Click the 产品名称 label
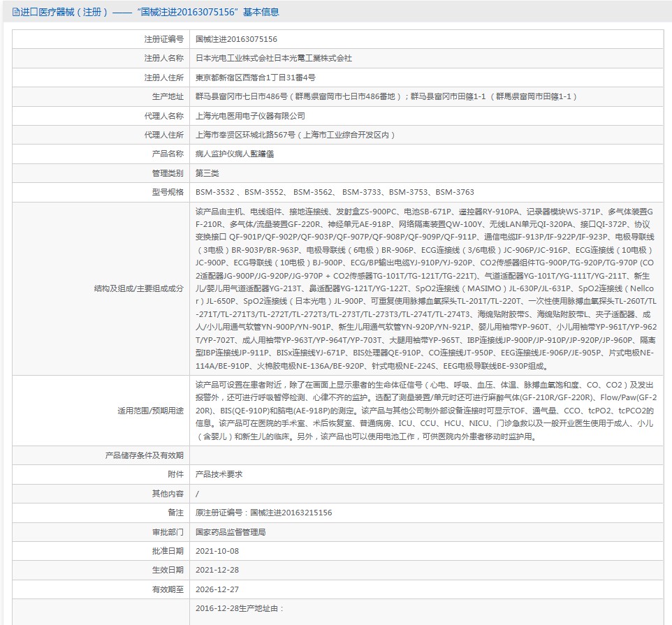This screenshot has width=672, height=625. pyautogui.click(x=168, y=154)
